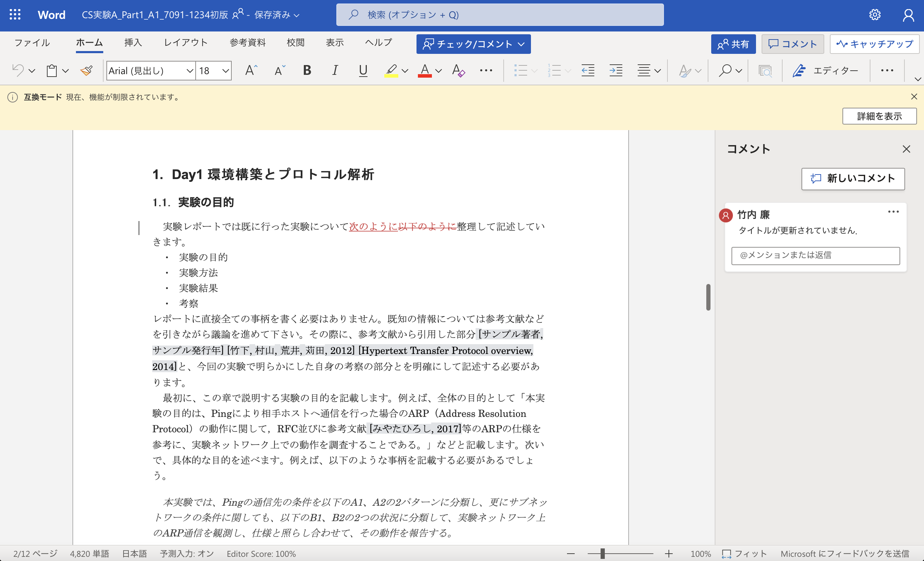Open settings gear icon in header

click(x=875, y=15)
